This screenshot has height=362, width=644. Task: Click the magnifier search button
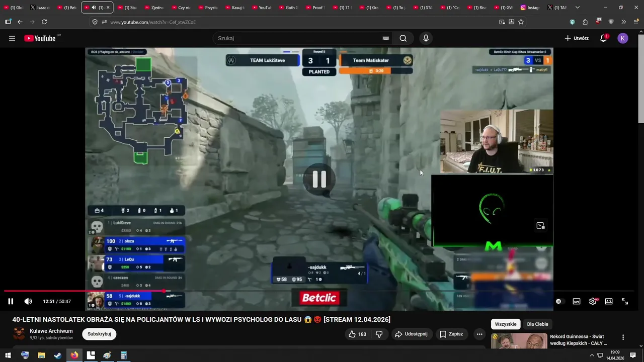click(403, 38)
